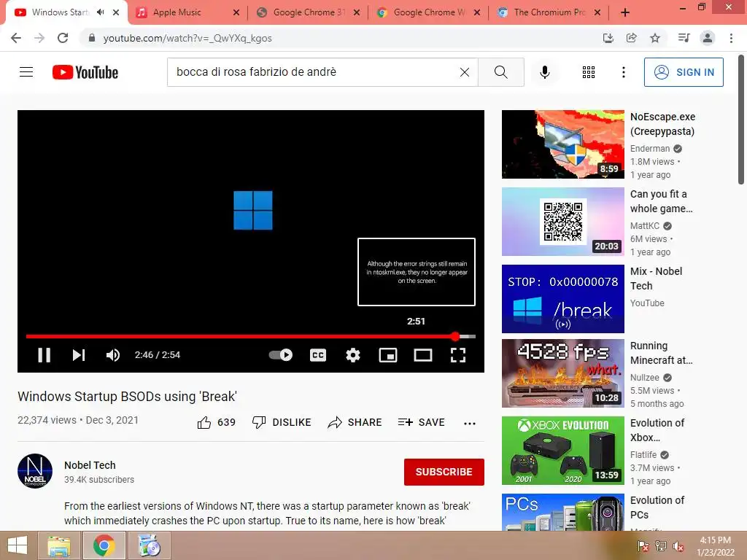Image resolution: width=747 pixels, height=560 pixels.
Task: Click the Chrome address bar URL
Action: click(187, 38)
